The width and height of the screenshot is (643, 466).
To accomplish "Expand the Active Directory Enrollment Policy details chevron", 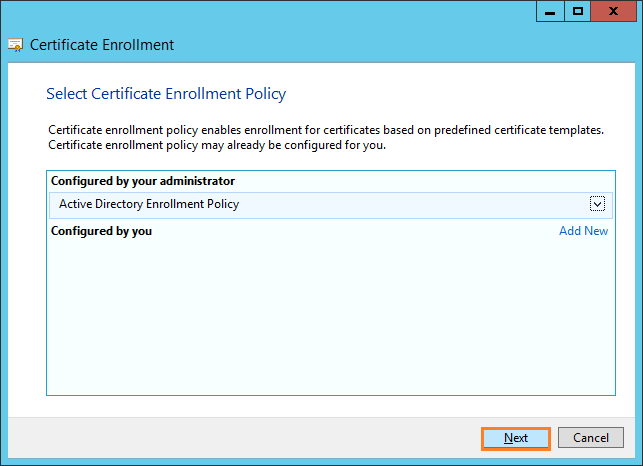I will coord(597,203).
